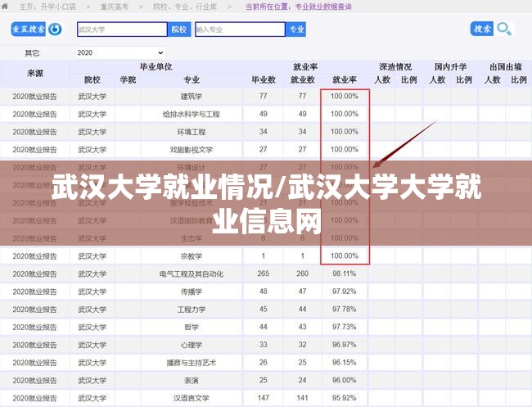Click the 97.92% employment rate cell
Image resolution: width=532 pixels, height=407 pixels.
click(345, 292)
